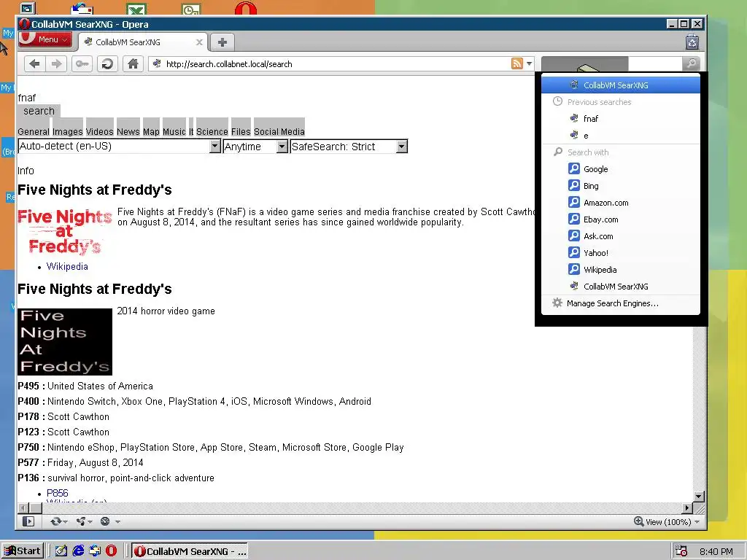The width and height of the screenshot is (747, 560).
Task: Switch to the News category
Action: click(x=128, y=131)
